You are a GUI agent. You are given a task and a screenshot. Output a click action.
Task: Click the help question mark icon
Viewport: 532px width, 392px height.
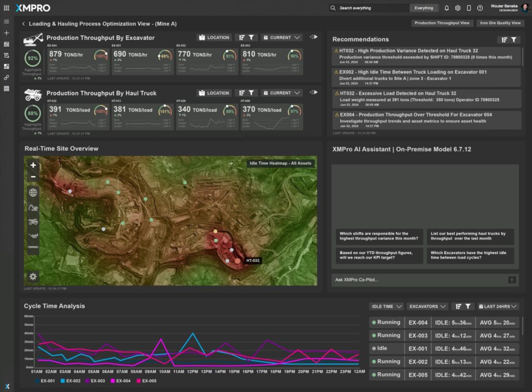click(480, 8)
